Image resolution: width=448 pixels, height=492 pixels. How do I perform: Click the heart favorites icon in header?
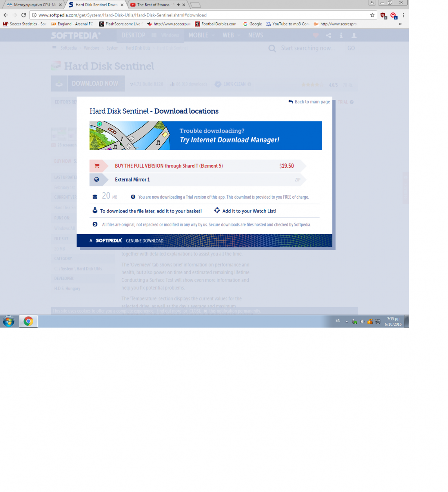point(316,35)
